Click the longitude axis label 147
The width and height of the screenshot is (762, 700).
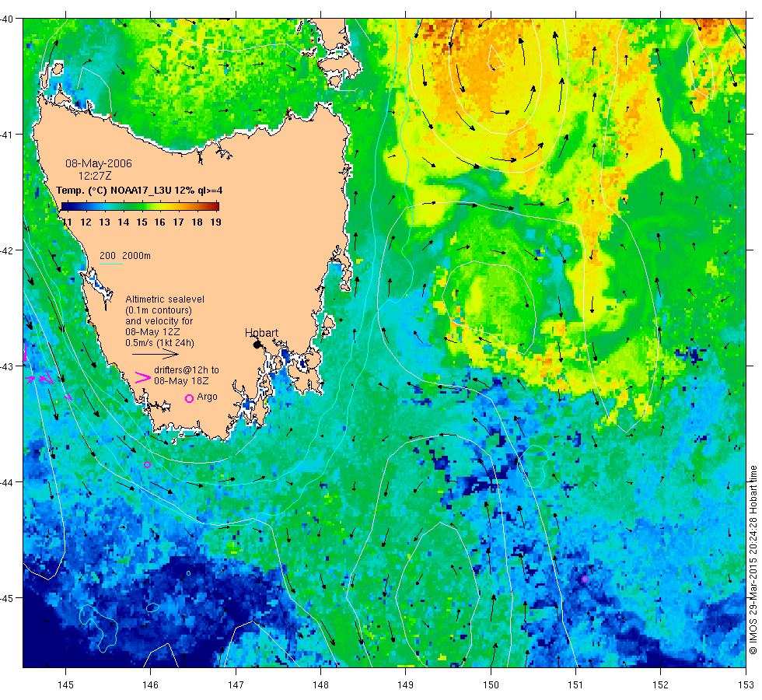click(x=236, y=685)
